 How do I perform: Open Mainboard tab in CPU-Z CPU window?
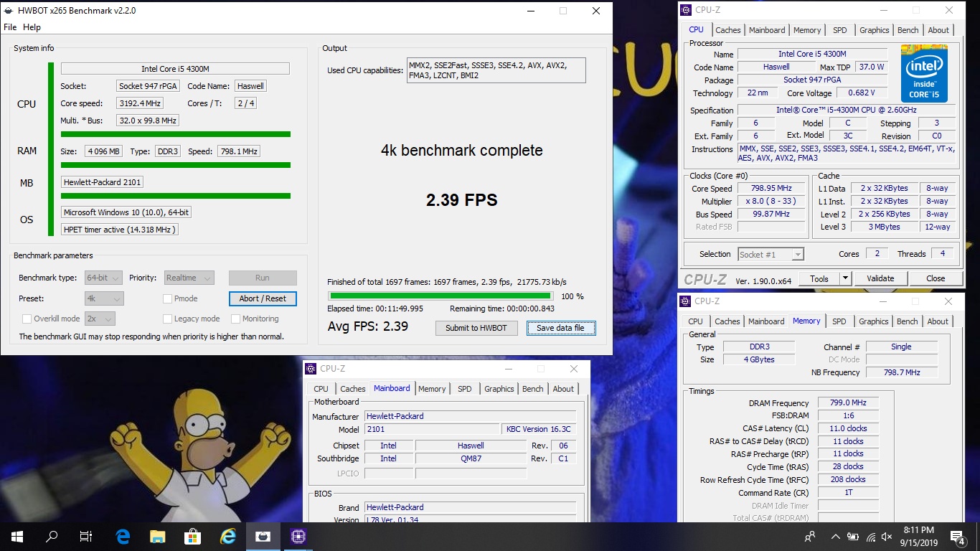pos(767,30)
